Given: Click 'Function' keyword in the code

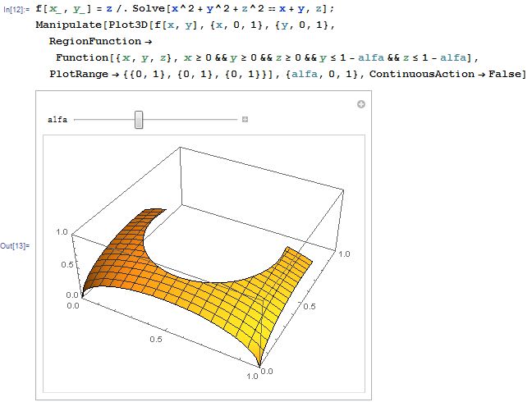Looking at the screenshot, I should (x=82, y=57).
